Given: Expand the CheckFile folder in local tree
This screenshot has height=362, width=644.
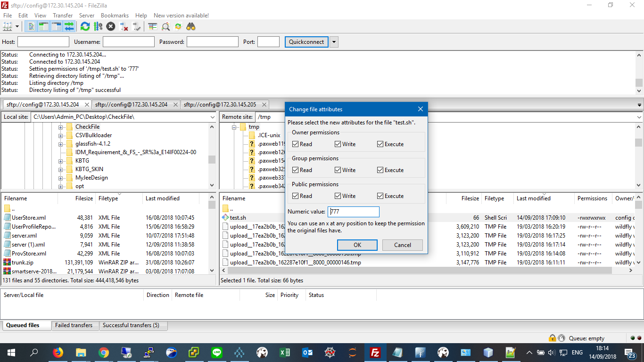Looking at the screenshot, I should click(x=60, y=127).
